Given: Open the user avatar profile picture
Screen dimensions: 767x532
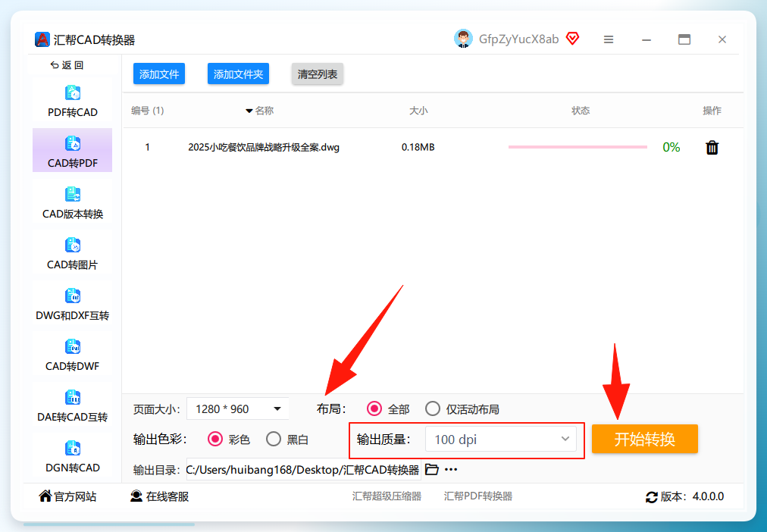Looking at the screenshot, I should (x=463, y=39).
